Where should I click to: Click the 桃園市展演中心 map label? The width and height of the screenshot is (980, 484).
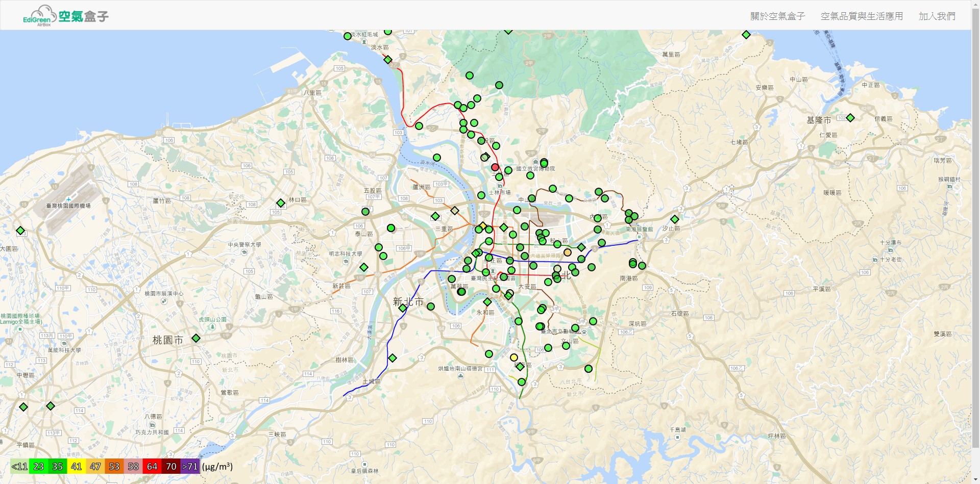point(164,294)
